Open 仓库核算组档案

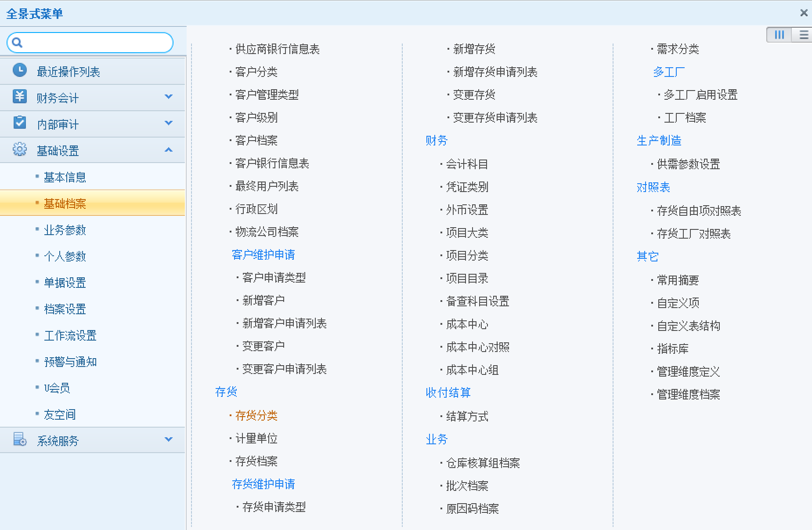(x=483, y=463)
